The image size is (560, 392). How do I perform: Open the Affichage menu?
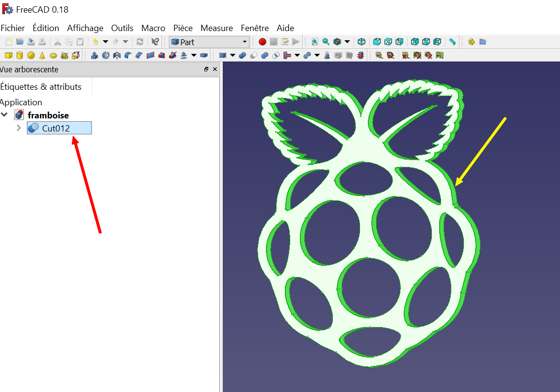tap(85, 28)
